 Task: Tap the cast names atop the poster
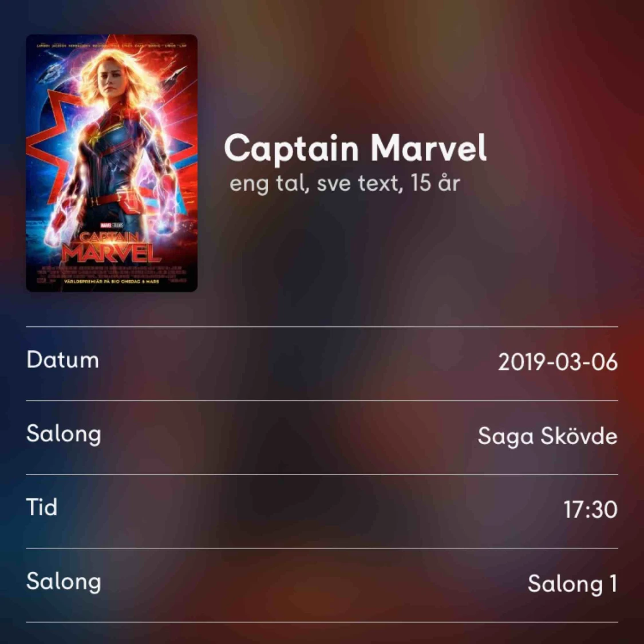click(x=111, y=46)
